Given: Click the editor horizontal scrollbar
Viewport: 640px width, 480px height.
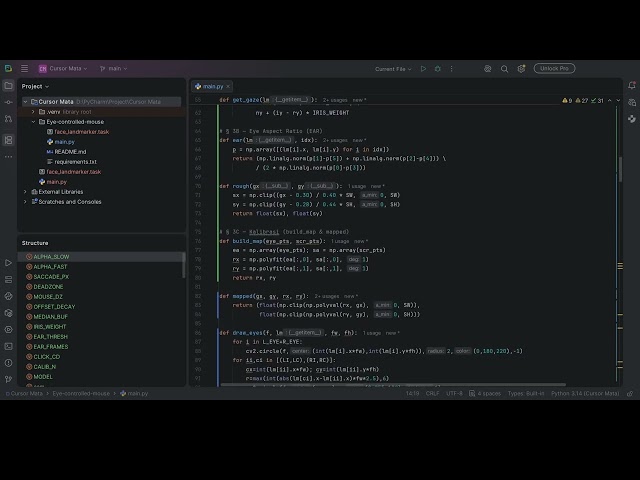Looking at the screenshot, I should 393,384.
